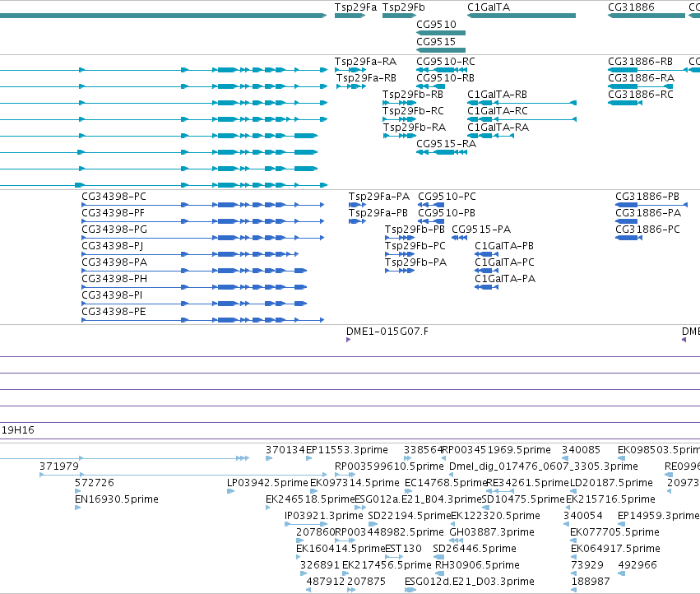Click the CG31886 gene label

pos(631,7)
